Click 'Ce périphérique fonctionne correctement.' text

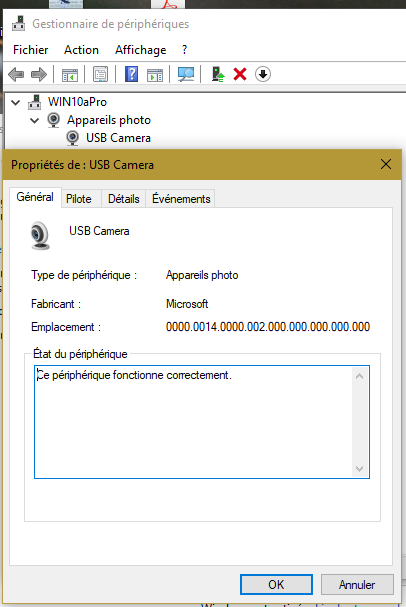[134, 375]
